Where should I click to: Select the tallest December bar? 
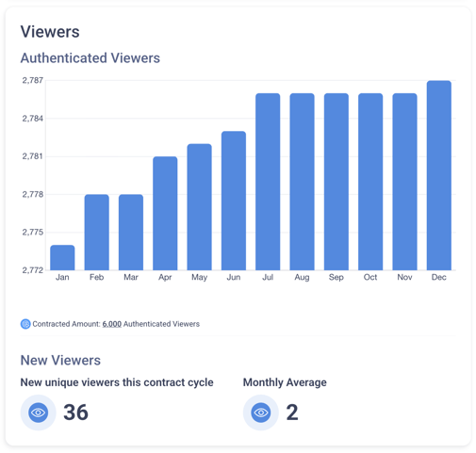coord(439,175)
